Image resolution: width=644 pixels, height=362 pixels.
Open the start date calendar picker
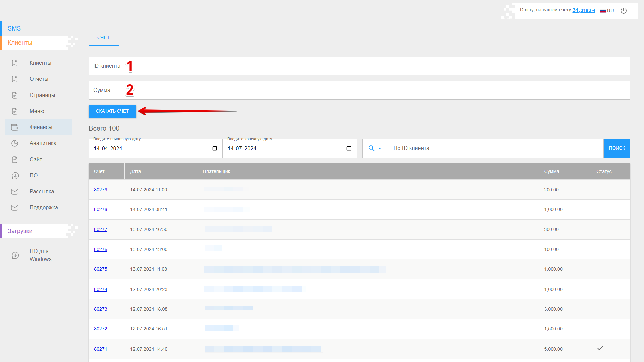215,148
